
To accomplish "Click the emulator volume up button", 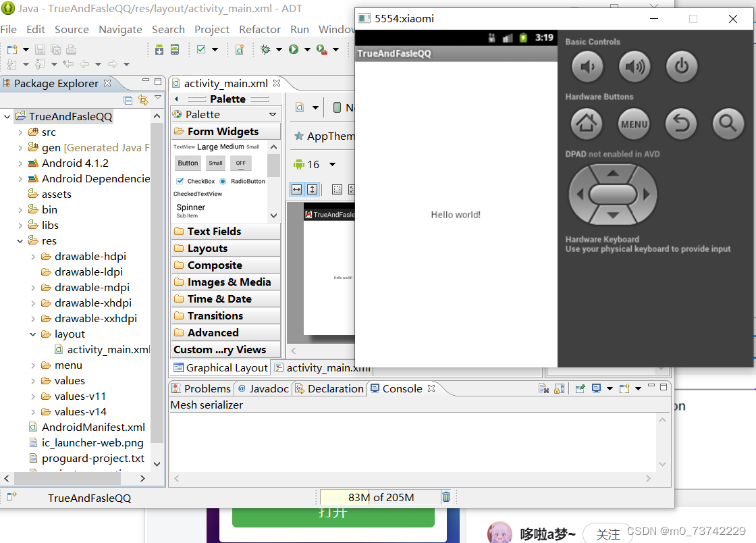I will coord(634,67).
